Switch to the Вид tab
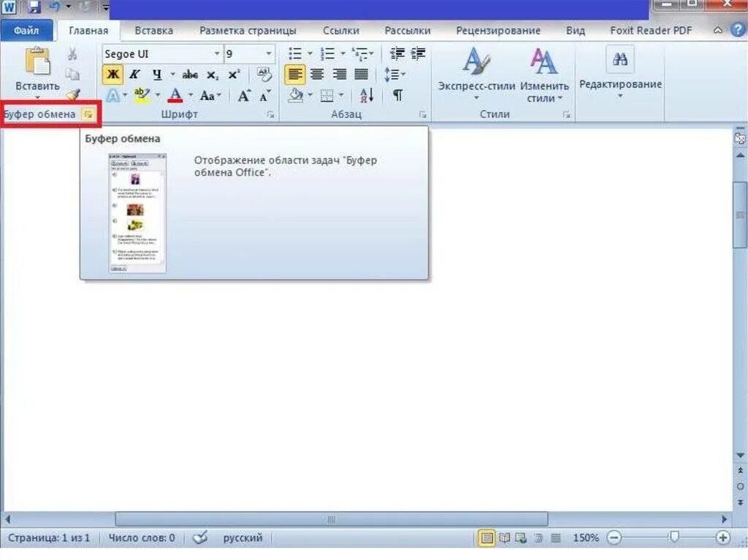The height and width of the screenshot is (560, 748). click(576, 31)
